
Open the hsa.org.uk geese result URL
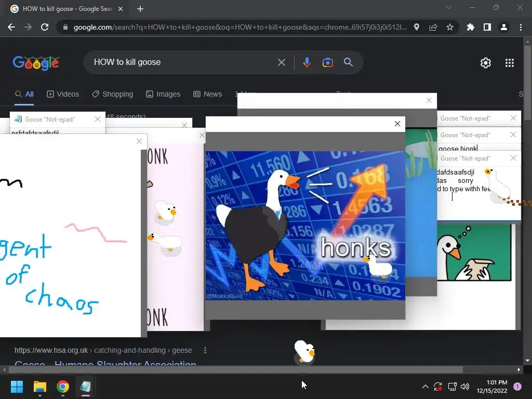(103, 350)
